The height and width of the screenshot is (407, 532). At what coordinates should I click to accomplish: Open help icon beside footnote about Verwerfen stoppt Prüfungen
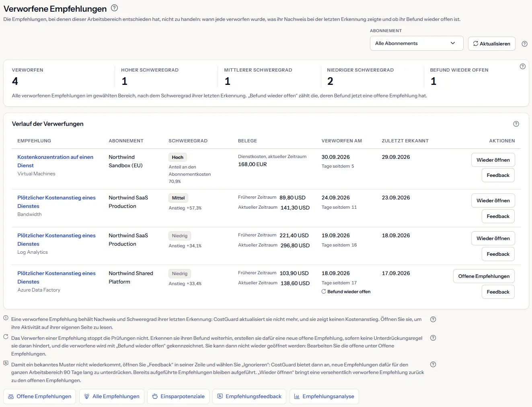433,338
